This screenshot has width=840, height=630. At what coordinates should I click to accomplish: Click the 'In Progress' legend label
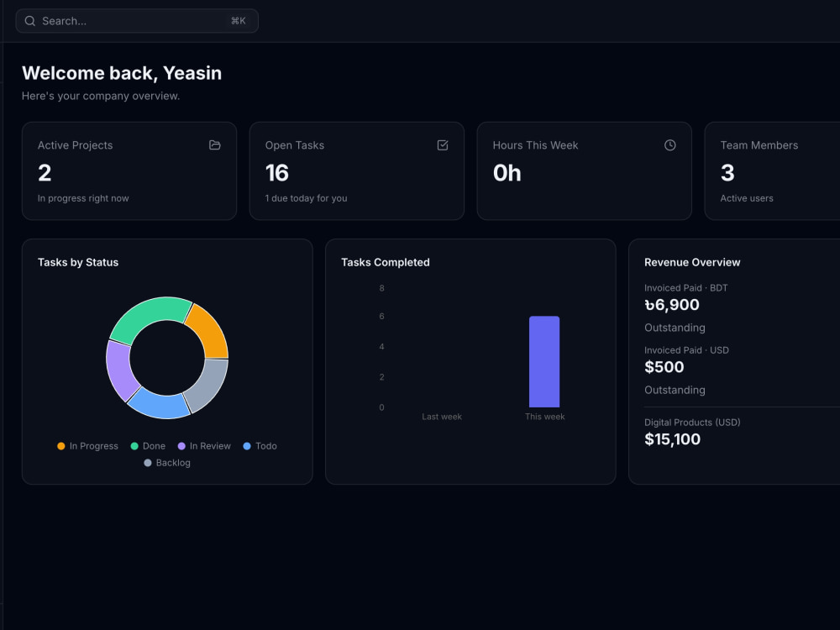pyautogui.click(x=94, y=446)
